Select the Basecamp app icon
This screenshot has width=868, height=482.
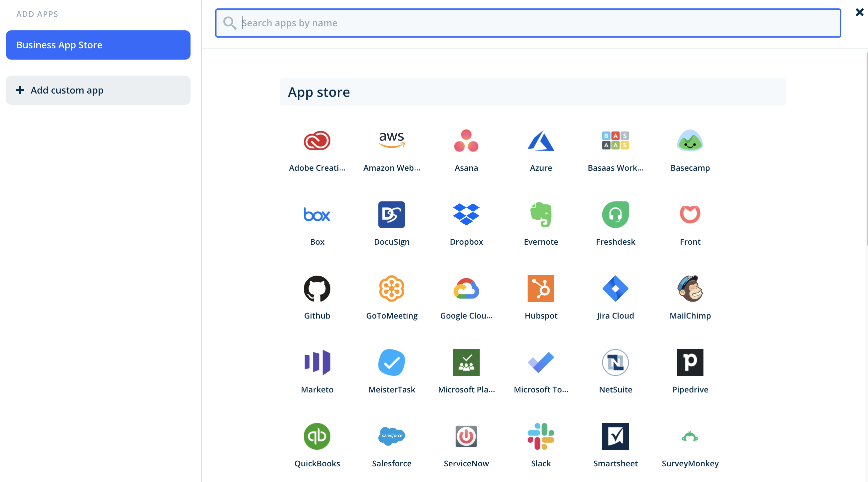[690, 140]
